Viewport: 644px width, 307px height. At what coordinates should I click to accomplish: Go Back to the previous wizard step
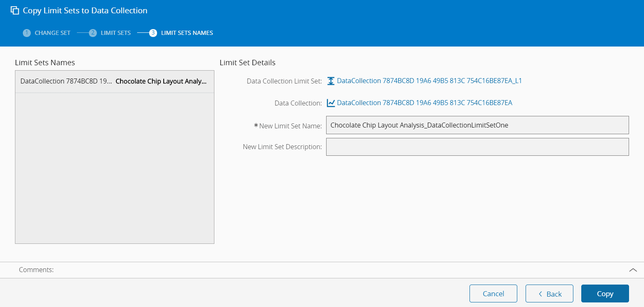[x=549, y=294]
